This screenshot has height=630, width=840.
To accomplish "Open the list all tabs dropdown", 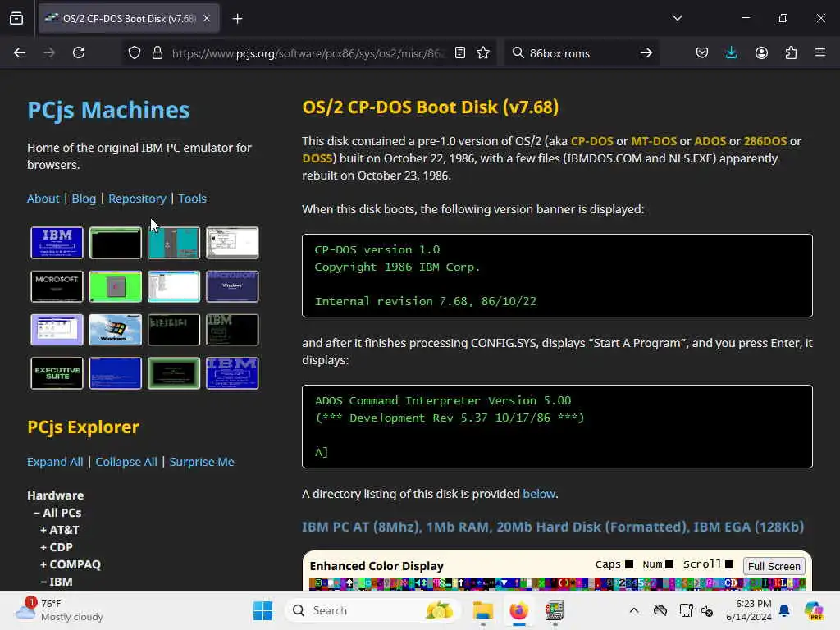I will 677,18.
